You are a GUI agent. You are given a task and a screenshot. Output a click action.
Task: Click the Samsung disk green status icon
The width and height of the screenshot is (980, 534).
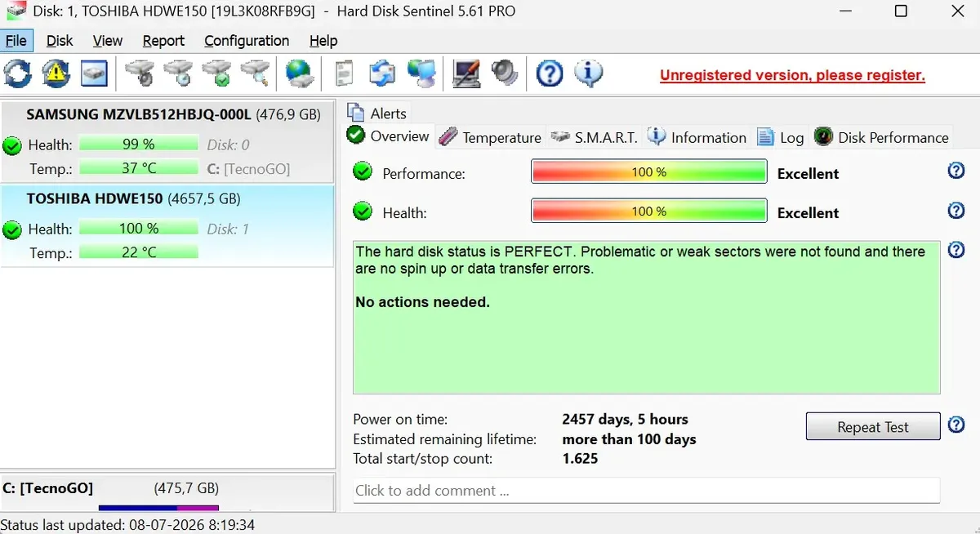pyautogui.click(x=11, y=146)
